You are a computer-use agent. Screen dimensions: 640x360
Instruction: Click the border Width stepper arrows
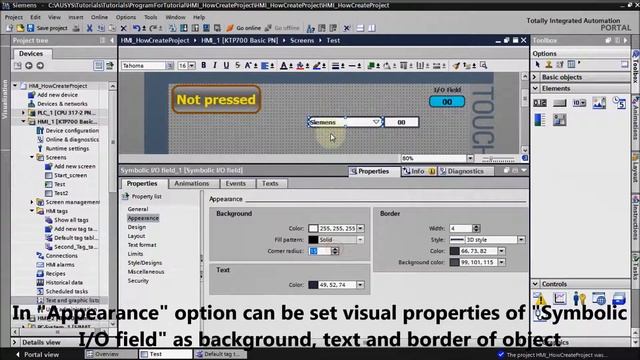pyautogui.click(x=476, y=229)
